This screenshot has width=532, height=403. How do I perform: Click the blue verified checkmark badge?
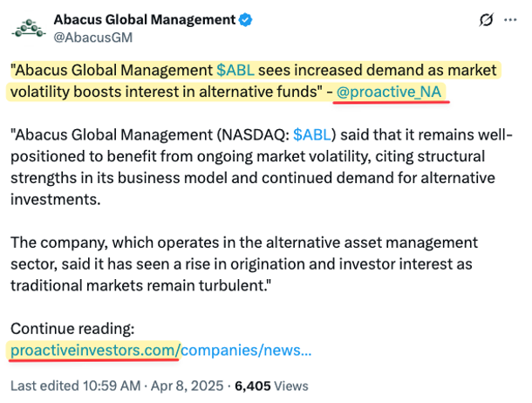pyautogui.click(x=245, y=20)
